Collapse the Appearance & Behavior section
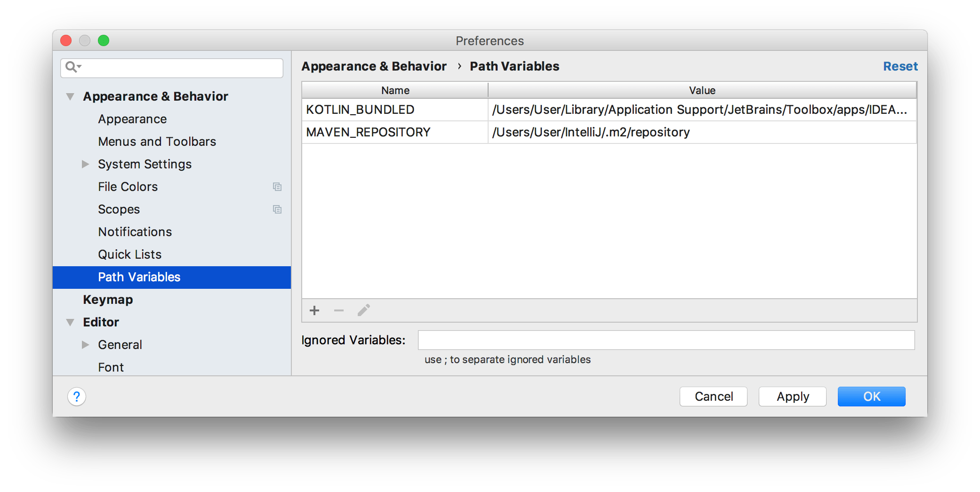 (70, 96)
